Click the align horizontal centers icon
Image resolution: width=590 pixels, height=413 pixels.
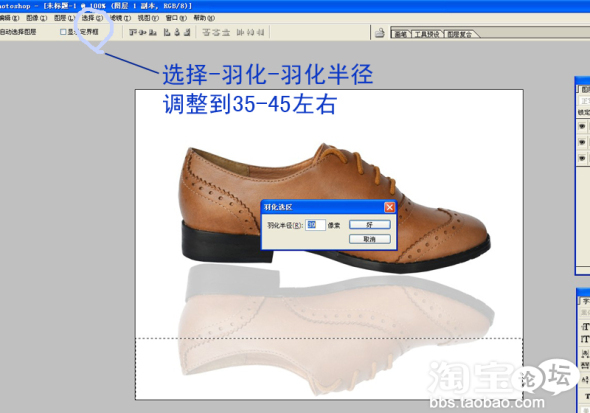[x=177, y=32]
